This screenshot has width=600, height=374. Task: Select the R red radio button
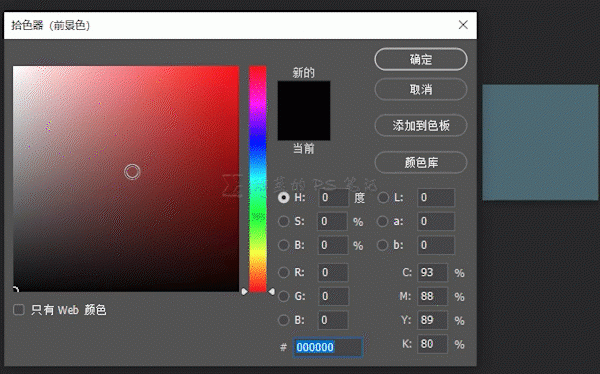click(x=284, y=272)
